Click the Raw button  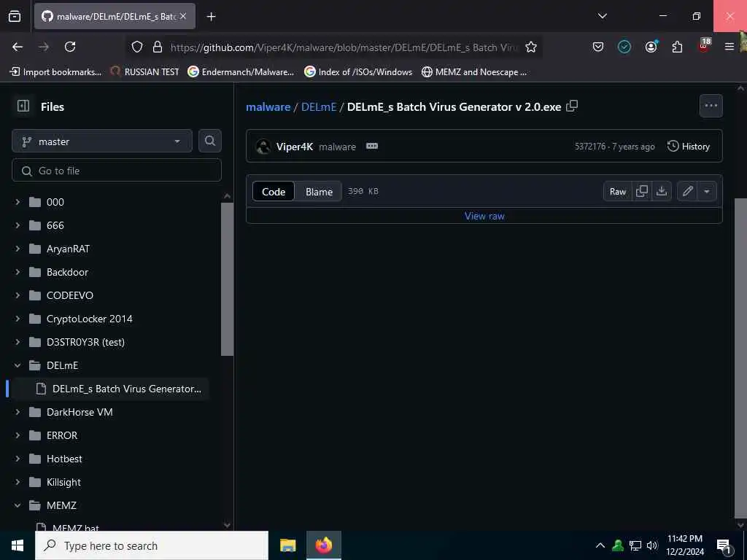pos(617,192)
